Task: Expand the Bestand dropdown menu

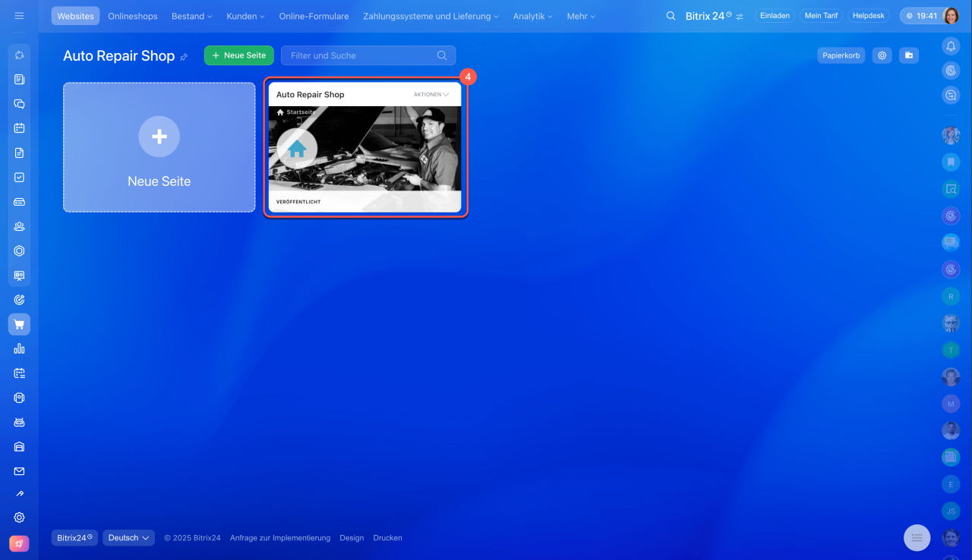Action: 192,16
